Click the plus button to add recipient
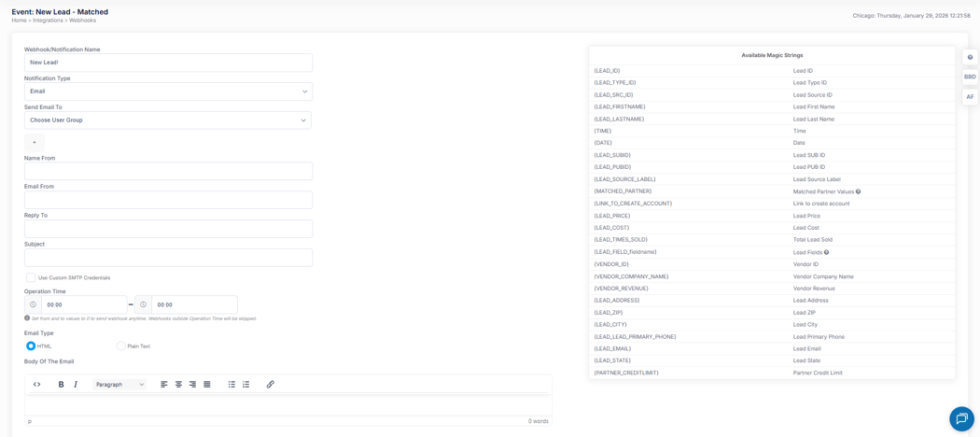 click(35, 143)
